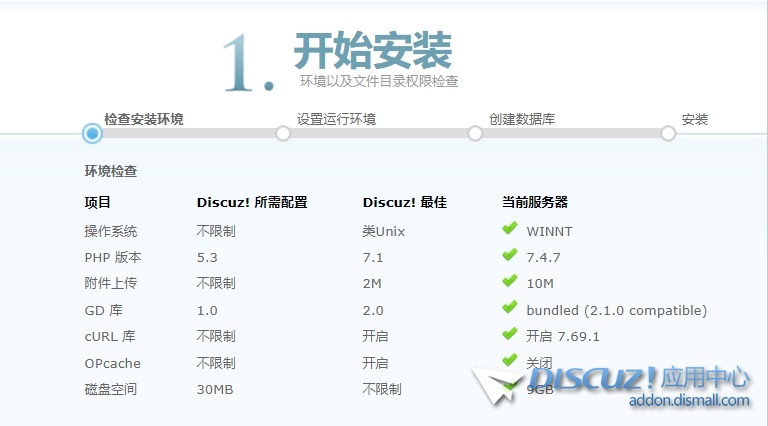Click the 项目 column header
The image size is (768, 426).
[x=97, y=202]
